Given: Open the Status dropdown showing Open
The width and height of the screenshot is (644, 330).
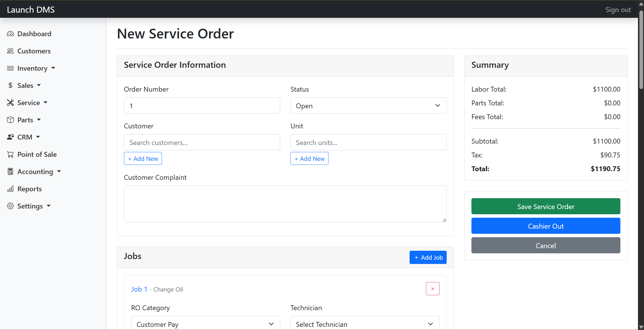Looking at the screenshot, I should tap(368, 105).
